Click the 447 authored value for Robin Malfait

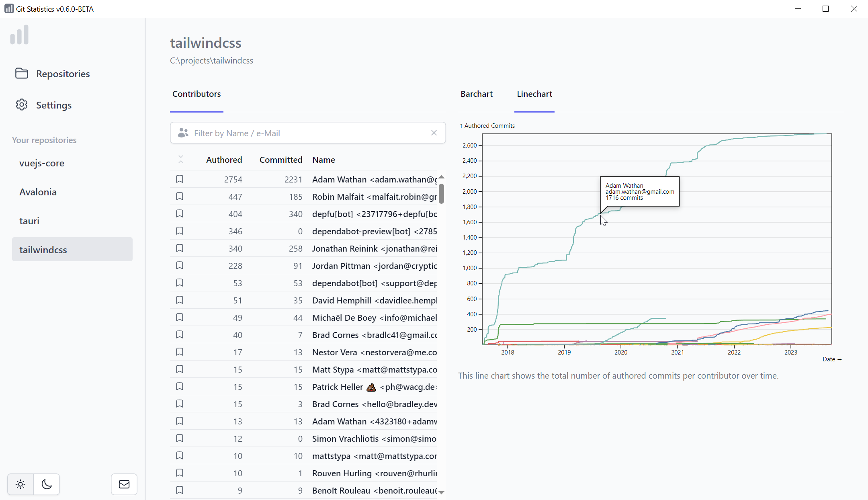point(235,197)
